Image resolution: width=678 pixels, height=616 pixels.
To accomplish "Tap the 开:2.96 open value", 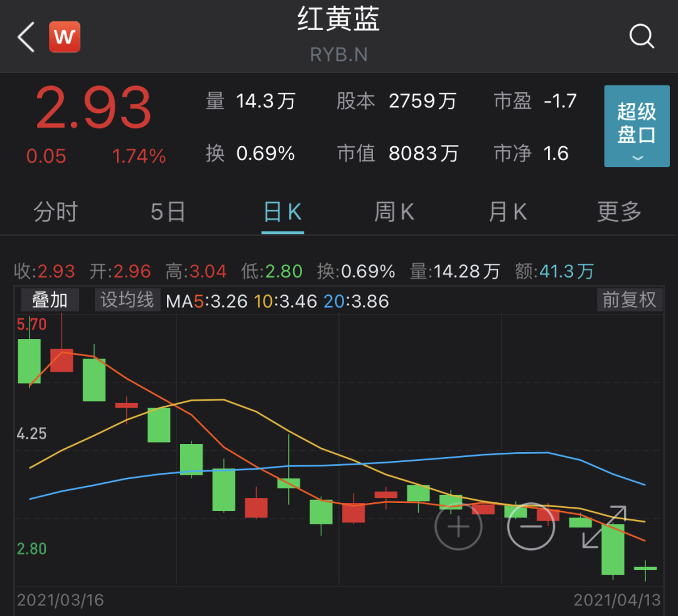I will click(120, 272).
